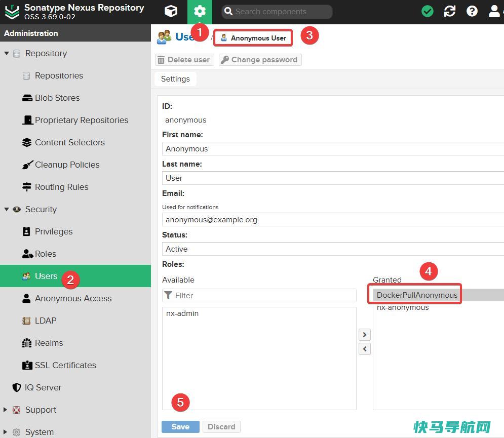Remove granted role with left arrow
504x438 pixels.
(365, 349)
